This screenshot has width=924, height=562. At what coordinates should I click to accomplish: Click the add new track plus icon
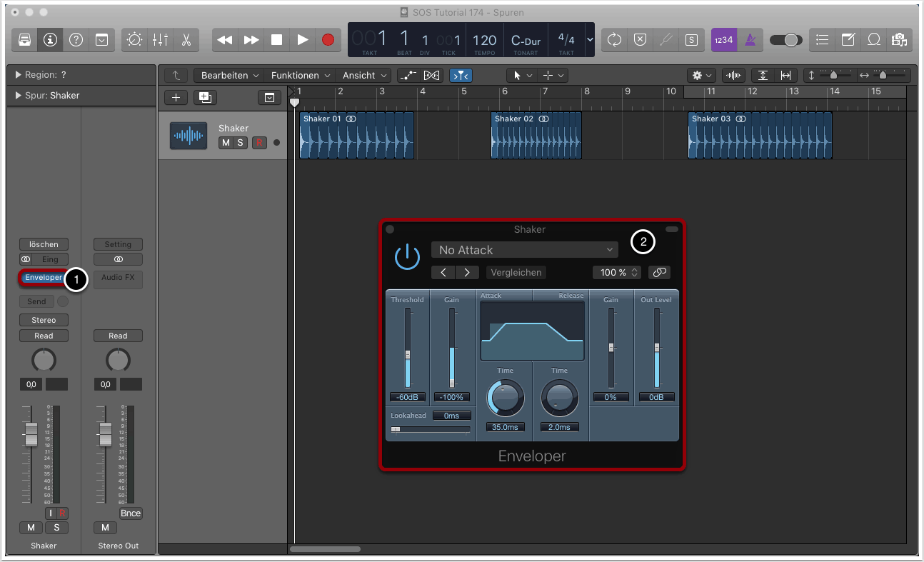[x=176, y=98]
